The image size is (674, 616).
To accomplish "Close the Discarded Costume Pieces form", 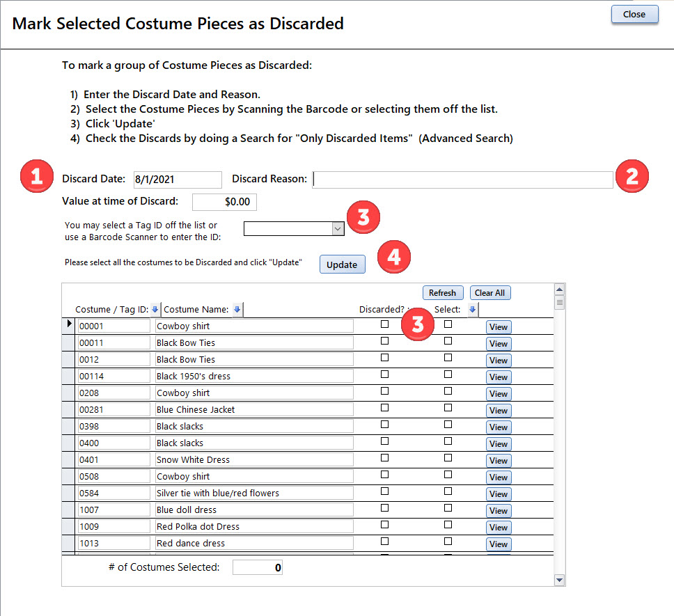I will [634, 15].
